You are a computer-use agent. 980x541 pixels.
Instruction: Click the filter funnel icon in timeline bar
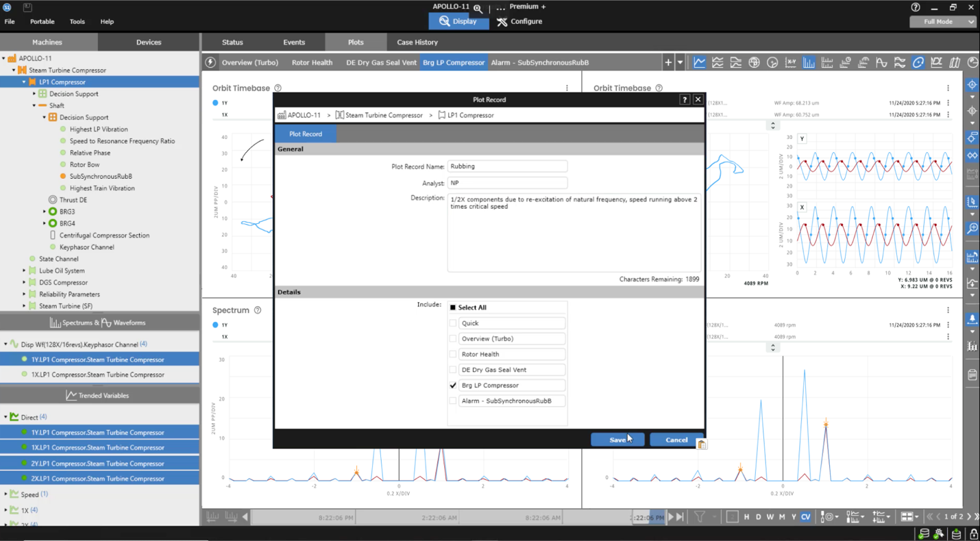700,517
